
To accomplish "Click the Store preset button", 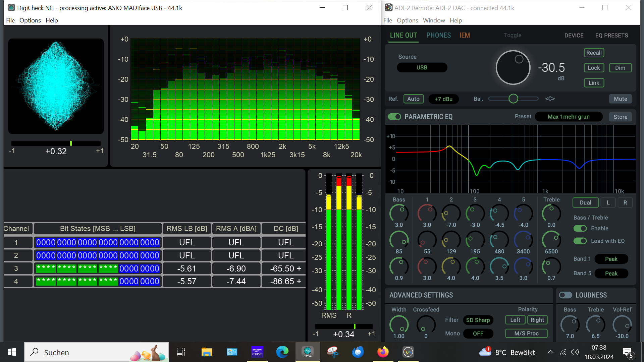I will 621,117.
